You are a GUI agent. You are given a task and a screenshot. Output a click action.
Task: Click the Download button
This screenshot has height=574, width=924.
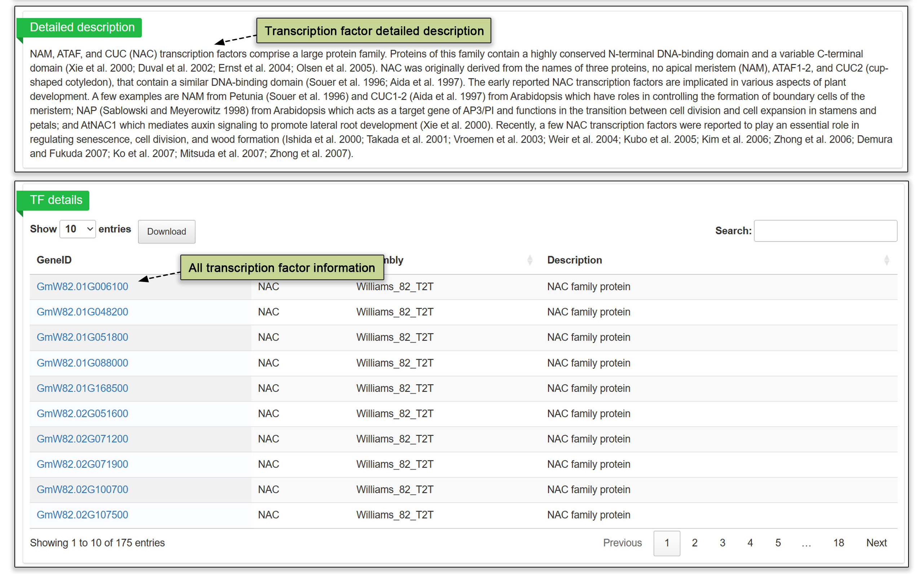167,231
